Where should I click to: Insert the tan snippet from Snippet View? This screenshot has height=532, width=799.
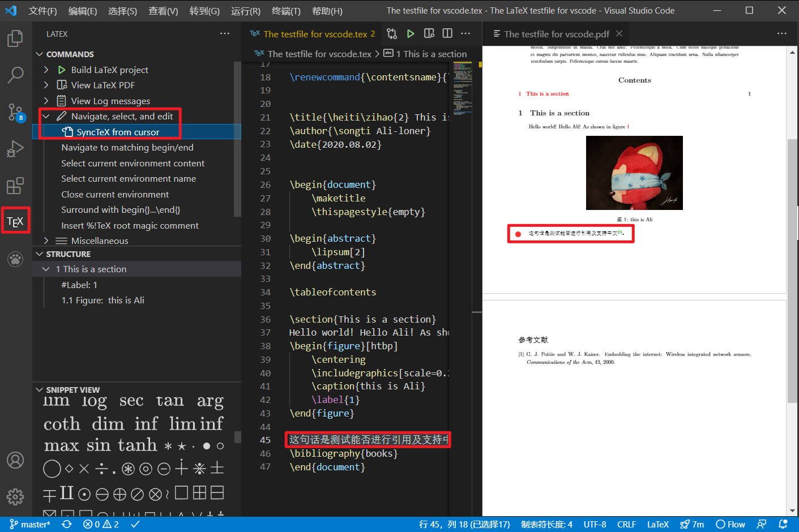pos(170,401)
